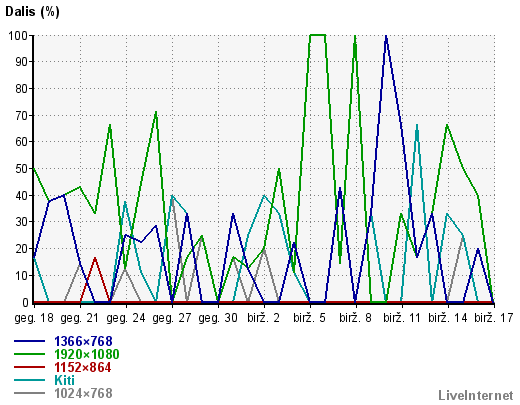This screenshot has height=405, width=520.
Task: Click the LiveInternet watermark text
Action: click(x=476, y=396)
